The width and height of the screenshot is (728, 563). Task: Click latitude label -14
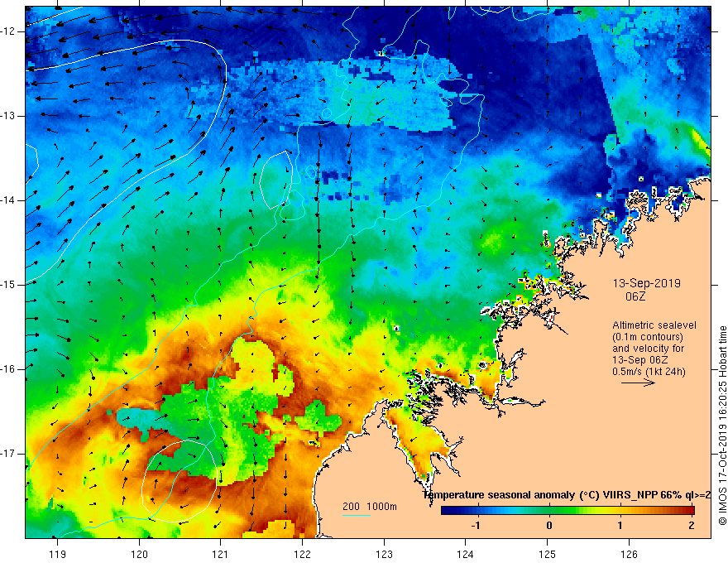coord(8,200)
